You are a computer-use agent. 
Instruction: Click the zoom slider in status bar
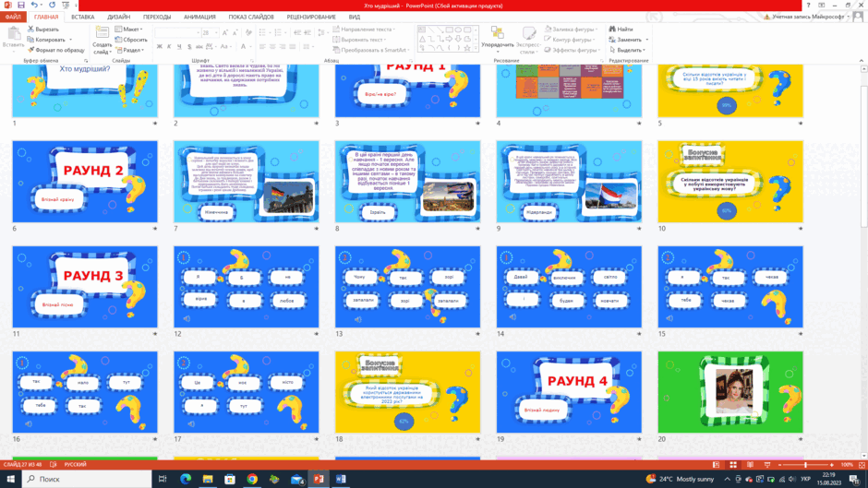pyautogui.click(x=805, y=465)
